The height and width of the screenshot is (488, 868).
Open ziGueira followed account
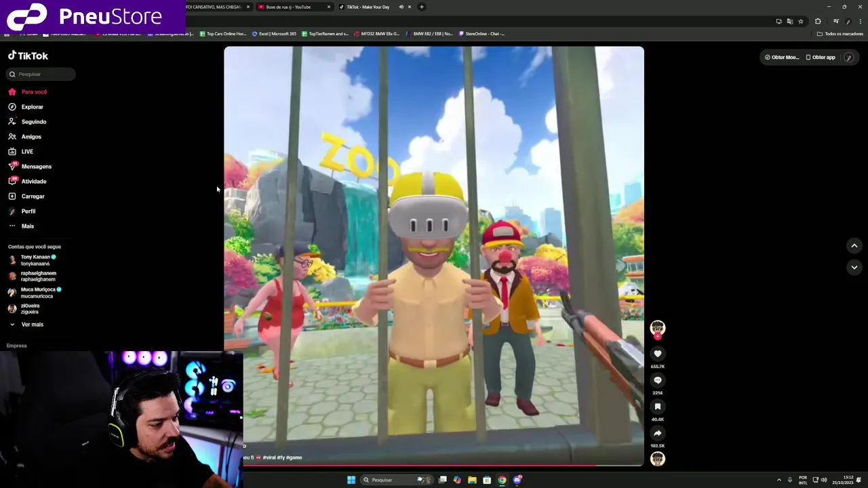pos(24,308)
